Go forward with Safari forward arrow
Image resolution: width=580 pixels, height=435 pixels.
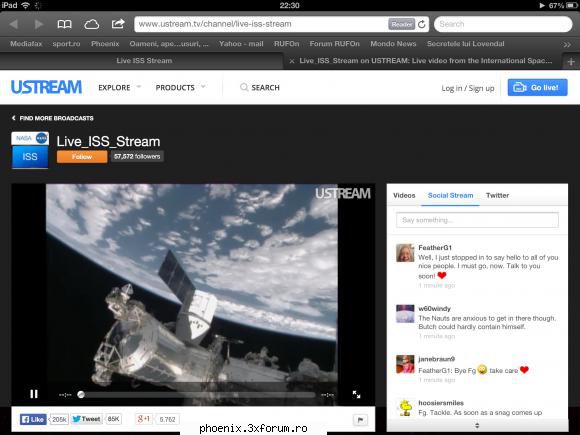(38, 24)
